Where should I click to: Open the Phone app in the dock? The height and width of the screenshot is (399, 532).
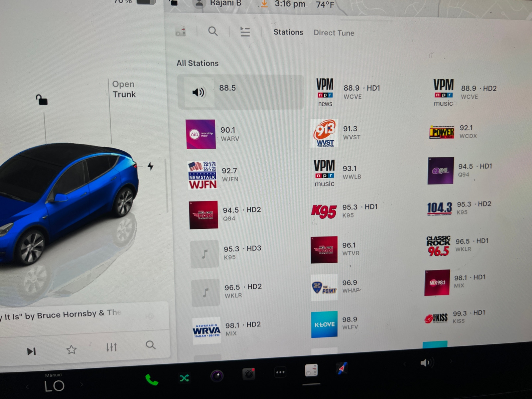click(152, 379)
